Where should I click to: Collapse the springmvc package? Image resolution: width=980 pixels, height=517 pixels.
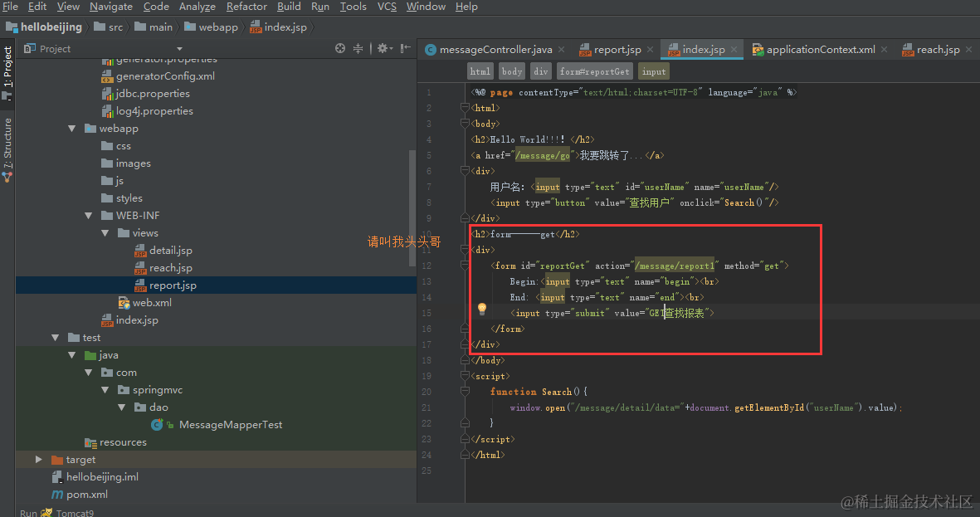click(x=105, y=389)
